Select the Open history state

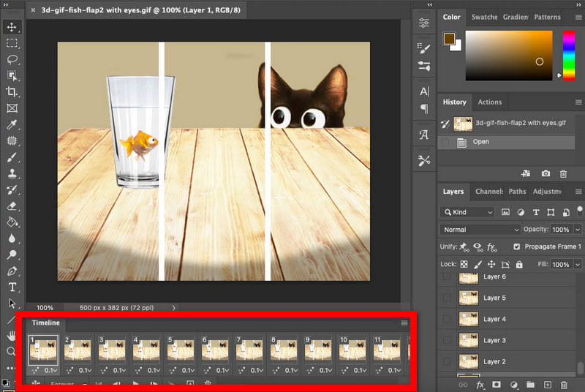(x=480, y=142)
